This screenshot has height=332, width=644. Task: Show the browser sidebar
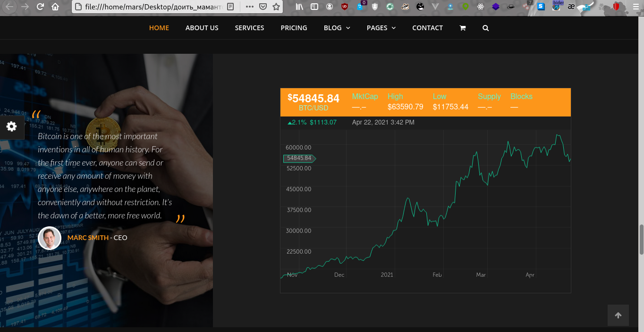(x=314, y=7)
